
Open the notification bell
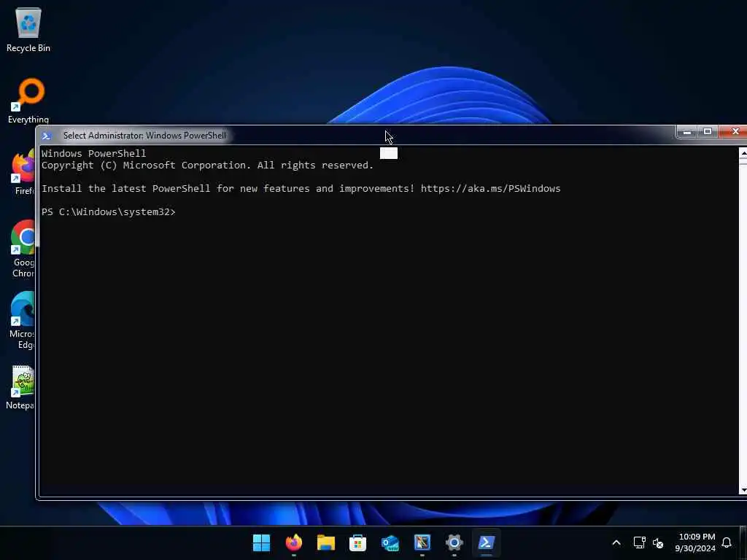coord(727,542)
